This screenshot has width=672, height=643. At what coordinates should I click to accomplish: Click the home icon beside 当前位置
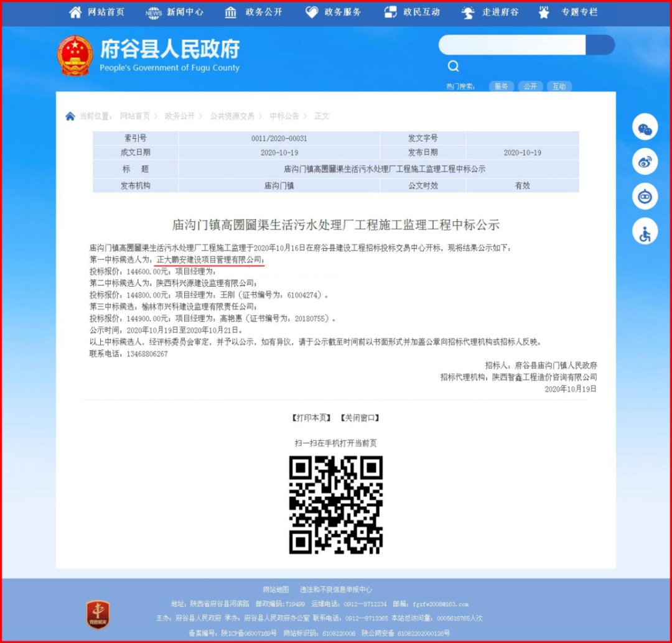70,116
